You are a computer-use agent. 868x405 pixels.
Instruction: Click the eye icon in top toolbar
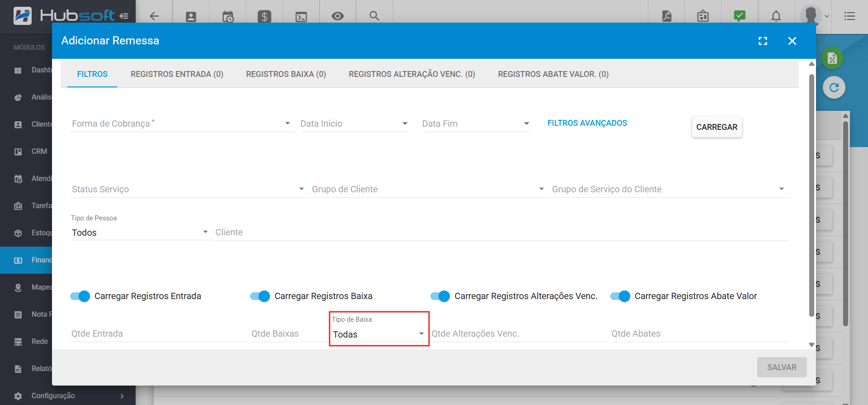[x=337, y=16]
